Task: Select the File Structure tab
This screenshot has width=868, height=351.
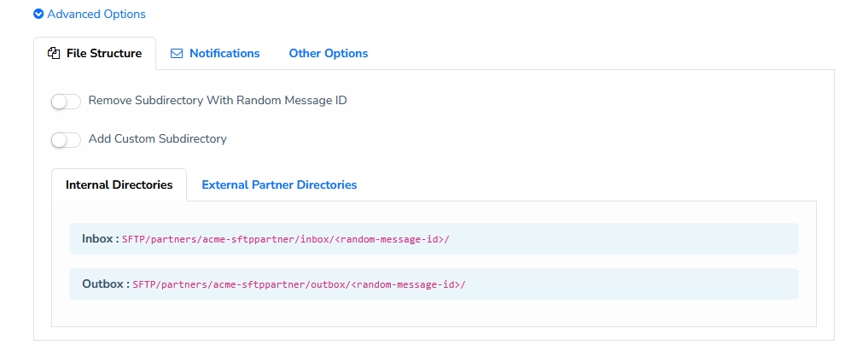Action: pos(95,54)
